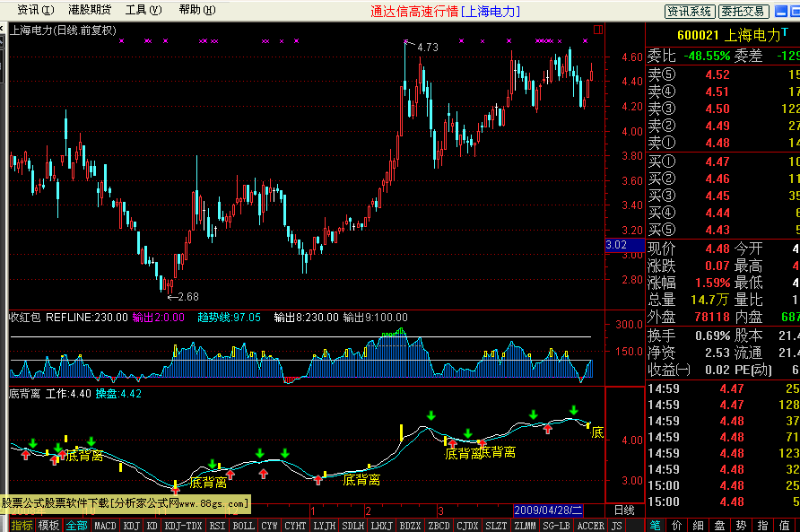Click the 换手 0.69% value
Viewport: 800px width, 532px height.
(x=713, y=336)
